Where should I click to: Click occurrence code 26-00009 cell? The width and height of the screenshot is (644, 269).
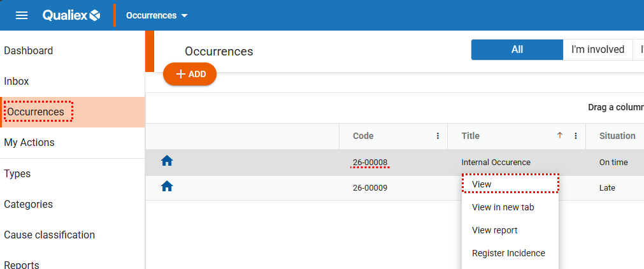[x=370, y=187]
